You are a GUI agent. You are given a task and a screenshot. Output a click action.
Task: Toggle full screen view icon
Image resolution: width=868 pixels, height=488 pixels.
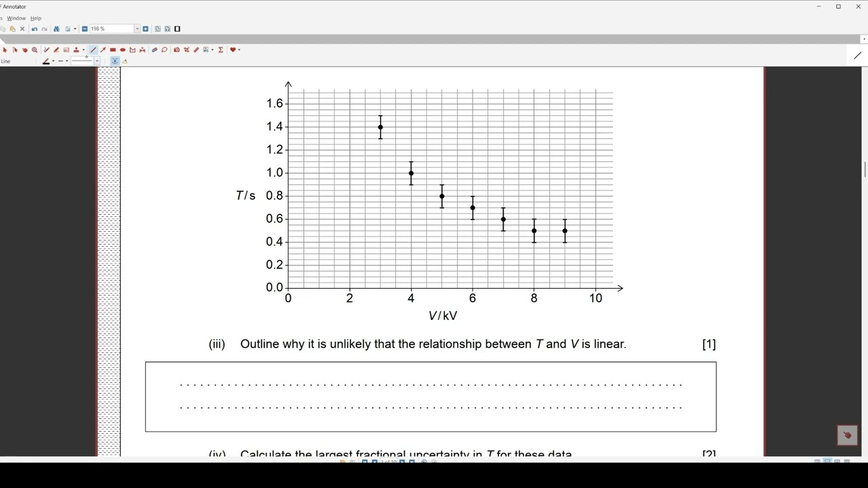point(178,29)
